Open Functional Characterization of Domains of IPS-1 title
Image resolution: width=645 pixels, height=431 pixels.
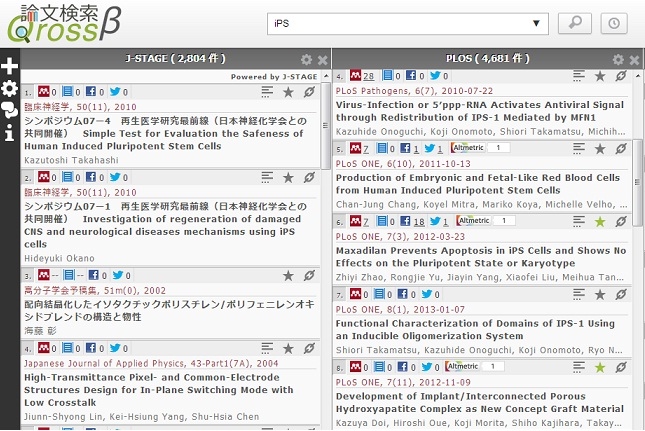475,329
